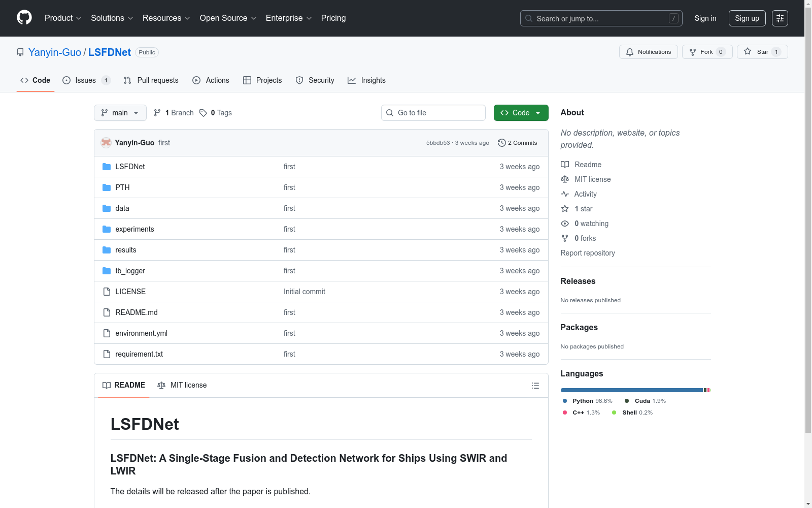Viewport: 812px width, 508px height.
Task: Click the Notifications bell button
Action: coord(649,52)
